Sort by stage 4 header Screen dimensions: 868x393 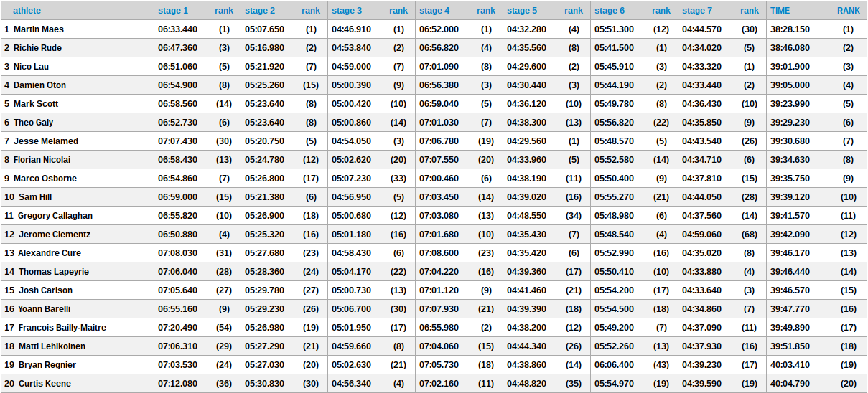point(434,11)
